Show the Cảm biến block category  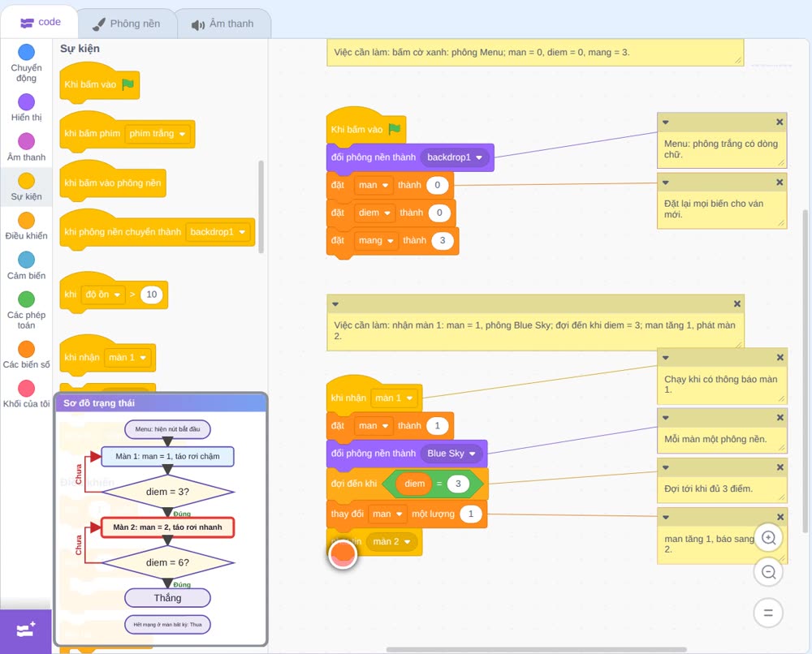coord(26,266)
